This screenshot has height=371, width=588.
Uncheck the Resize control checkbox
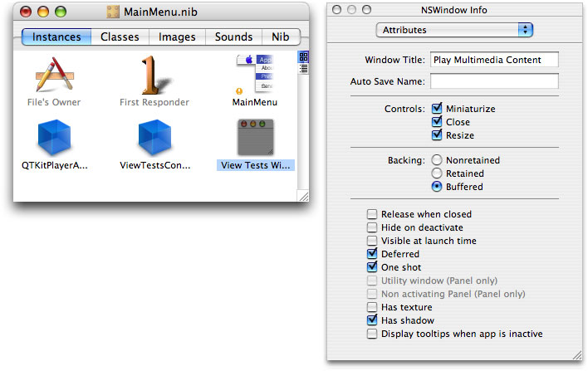(x=437, y=135)
